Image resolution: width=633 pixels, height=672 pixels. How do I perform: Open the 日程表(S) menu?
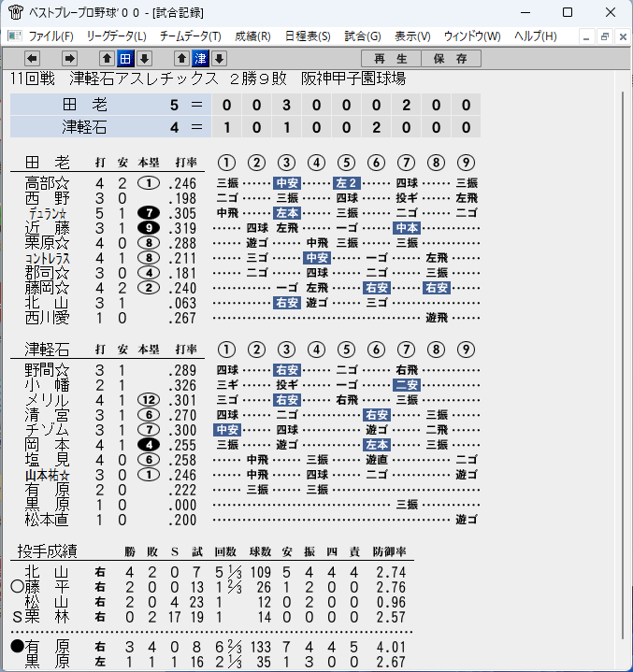[x=308, y=36]
